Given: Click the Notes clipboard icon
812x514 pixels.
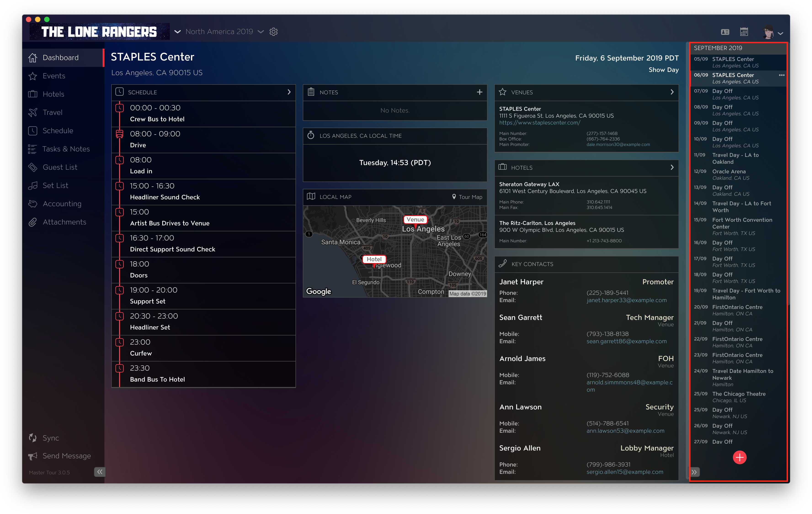Looking at the screenshot, I should click(x=311, y=92).
